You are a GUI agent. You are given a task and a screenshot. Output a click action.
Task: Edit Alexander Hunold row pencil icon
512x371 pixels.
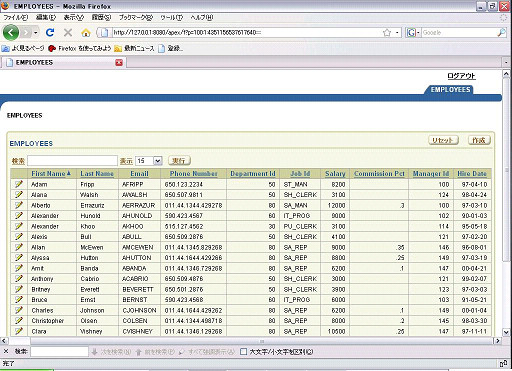point(19,215)
